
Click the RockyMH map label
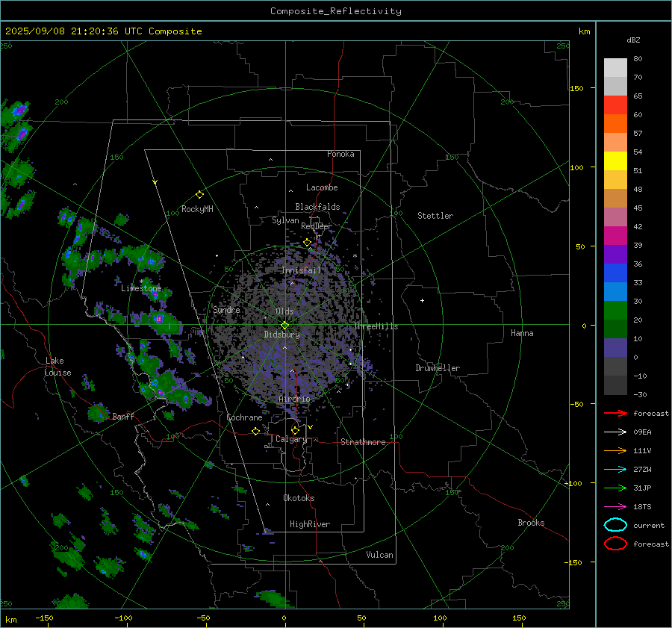197,209
